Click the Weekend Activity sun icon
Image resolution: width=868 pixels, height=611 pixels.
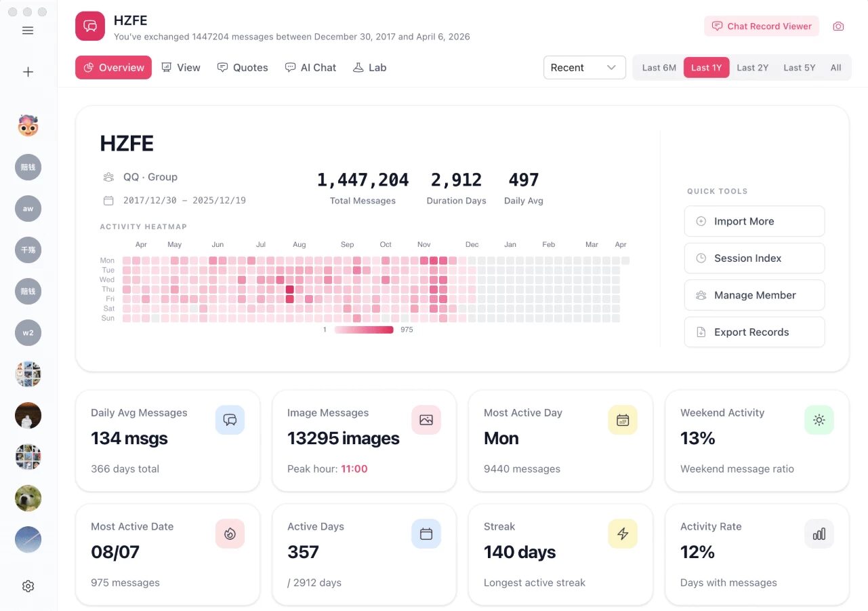coord(819,420)
